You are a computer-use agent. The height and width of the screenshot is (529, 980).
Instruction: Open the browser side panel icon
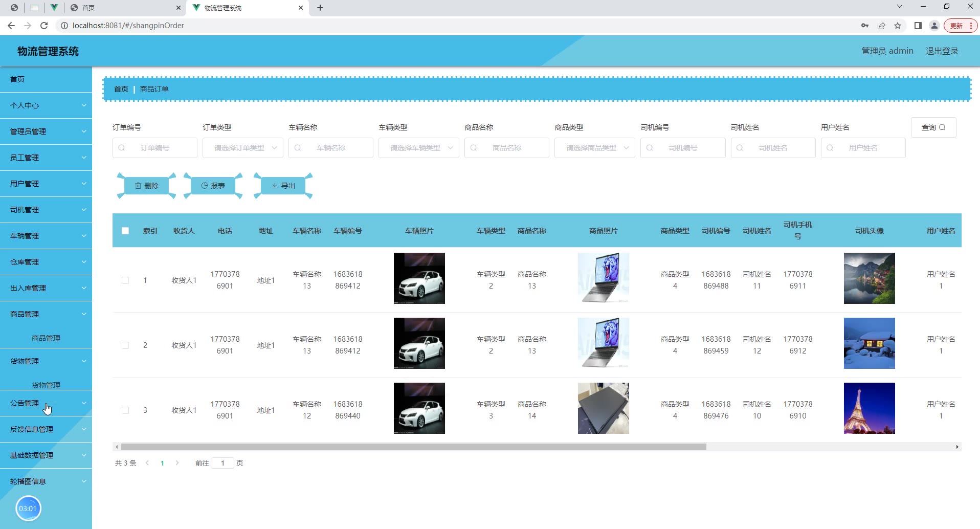[918, 26]
